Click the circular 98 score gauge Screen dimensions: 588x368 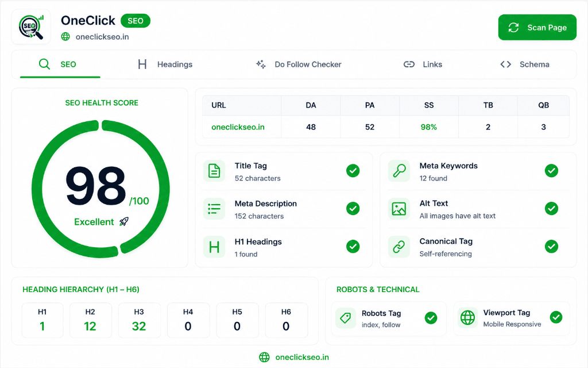click(100, 189)
